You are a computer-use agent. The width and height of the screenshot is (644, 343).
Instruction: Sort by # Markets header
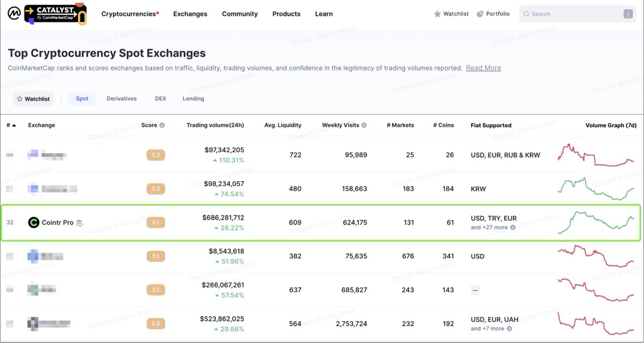pyautogui.click(x=400, y=125)
